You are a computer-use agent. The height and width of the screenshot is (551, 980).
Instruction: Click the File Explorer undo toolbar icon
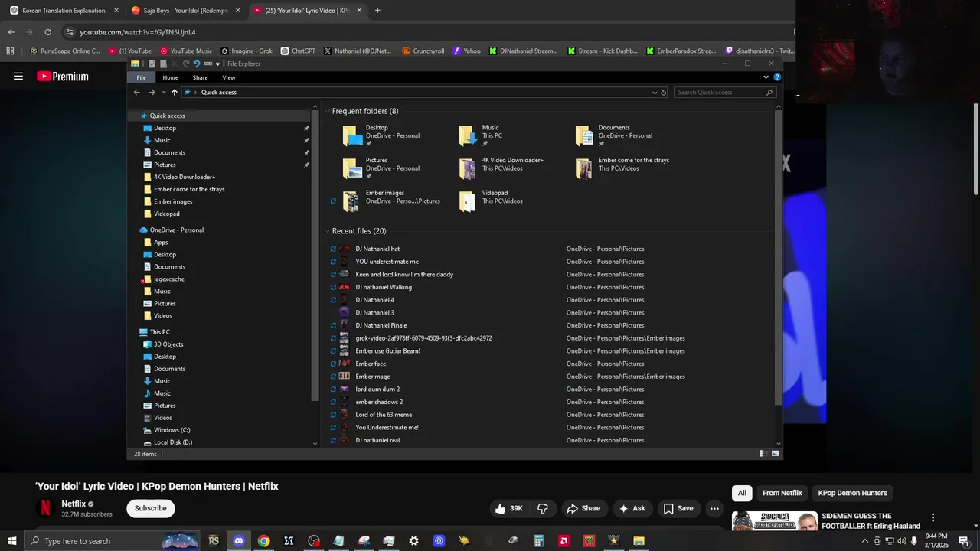tap(197, 64)
